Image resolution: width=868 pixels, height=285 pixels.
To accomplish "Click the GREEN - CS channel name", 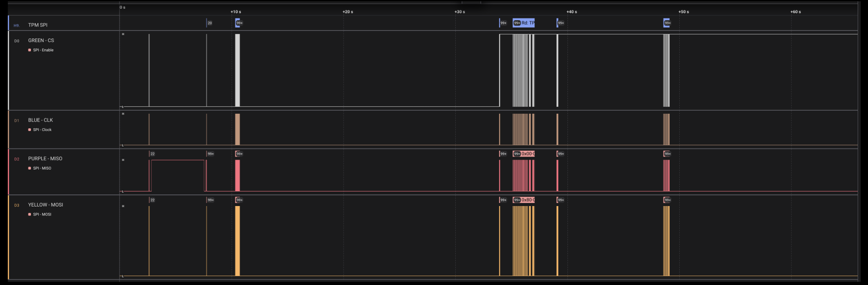I will coord(41,40).
